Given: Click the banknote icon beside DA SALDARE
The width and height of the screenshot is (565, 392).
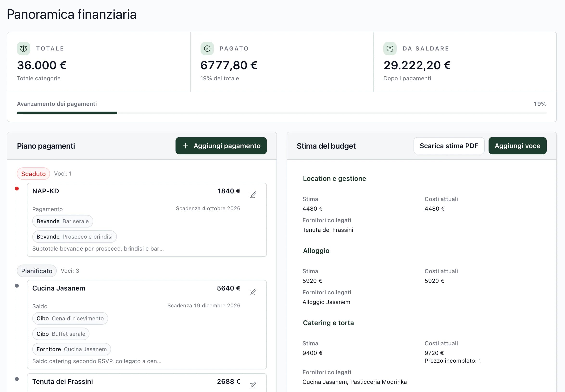Looking at the screenshot, I should [390, 49].
